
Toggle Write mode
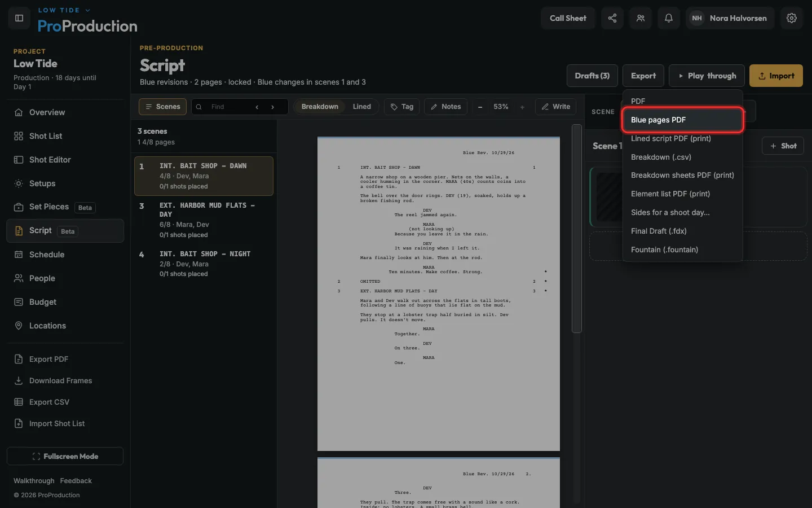tap(556, 107)
